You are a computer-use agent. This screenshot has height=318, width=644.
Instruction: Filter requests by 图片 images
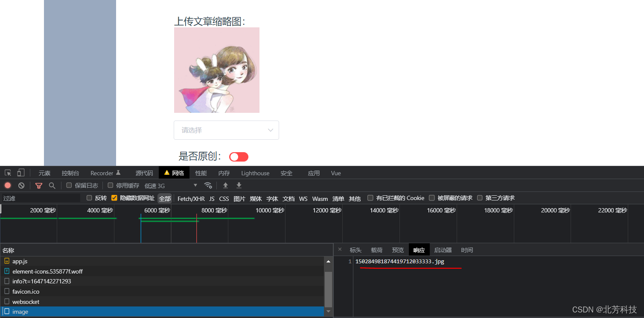(x=239, y=198)
